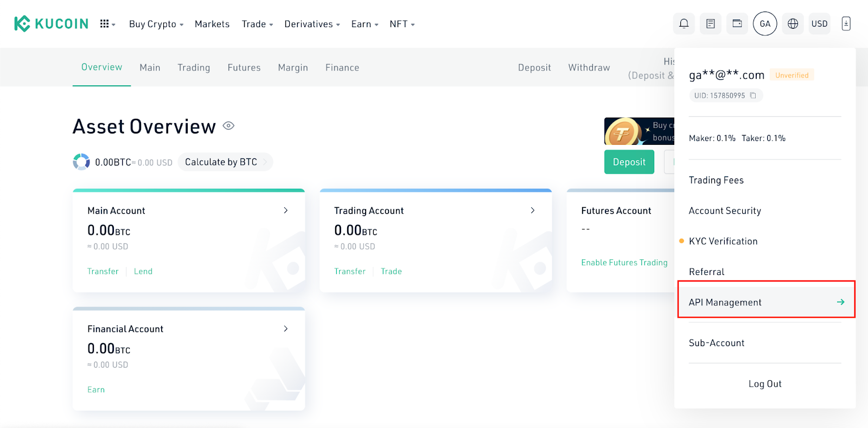Click the Trading Account card title
Viewport: 868px width, 428px height.
369,210
